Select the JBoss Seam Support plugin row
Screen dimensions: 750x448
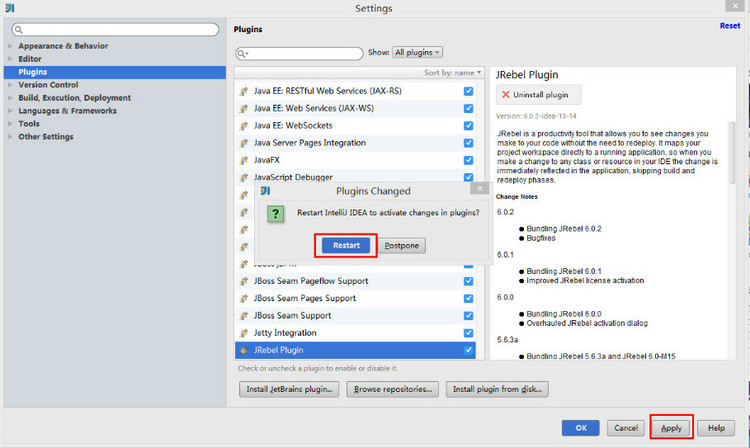click(355, 316)
